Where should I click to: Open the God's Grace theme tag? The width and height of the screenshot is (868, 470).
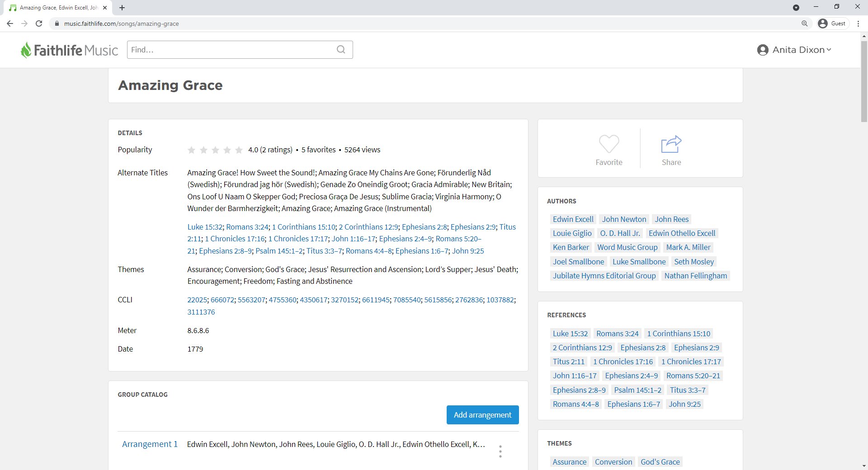click(x=660, y=462)
